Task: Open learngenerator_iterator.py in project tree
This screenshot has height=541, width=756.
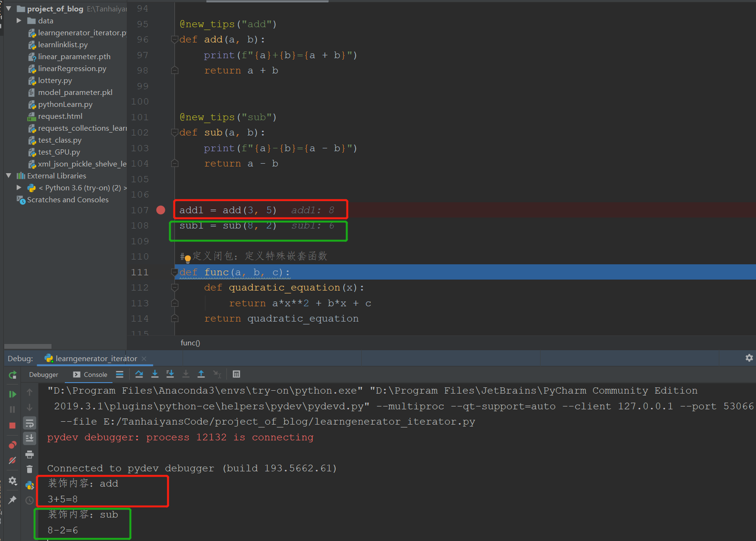Action: pyautogui.click(x=77, y=32)
